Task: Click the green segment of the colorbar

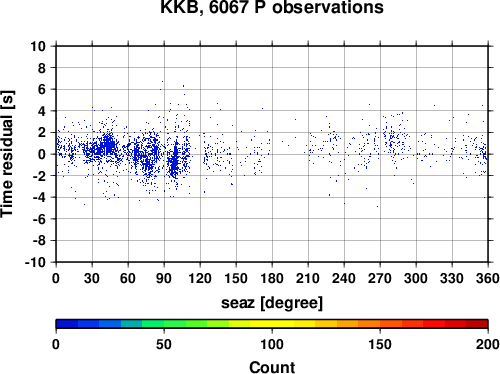Action: point(174,324)
